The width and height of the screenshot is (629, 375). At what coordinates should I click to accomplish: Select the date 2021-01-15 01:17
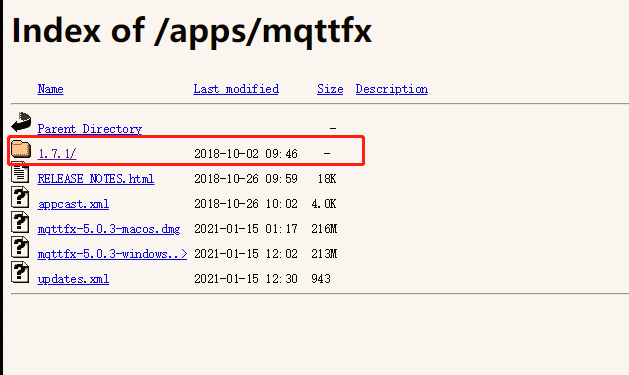246,229
